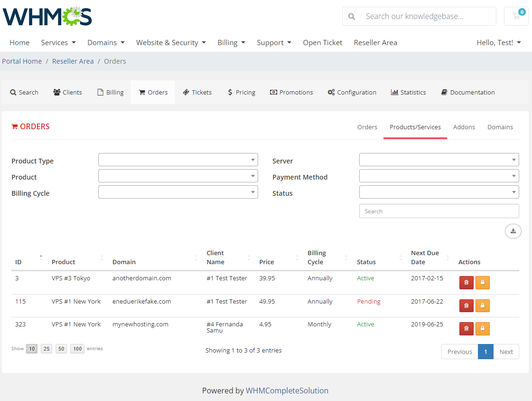Focus the orders table Search field
The image size is (532, 401).
(x=439, y=211)
